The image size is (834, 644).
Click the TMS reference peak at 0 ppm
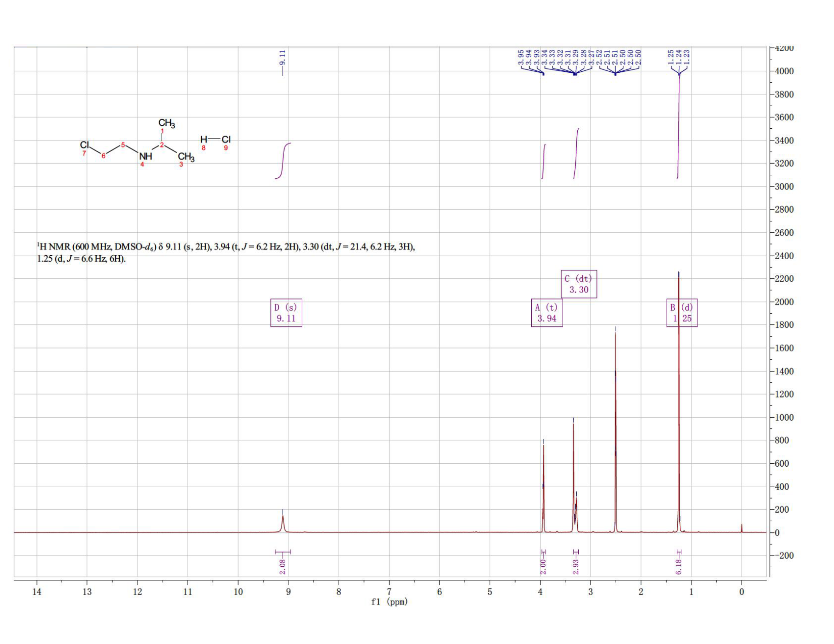tap(742, 528)
